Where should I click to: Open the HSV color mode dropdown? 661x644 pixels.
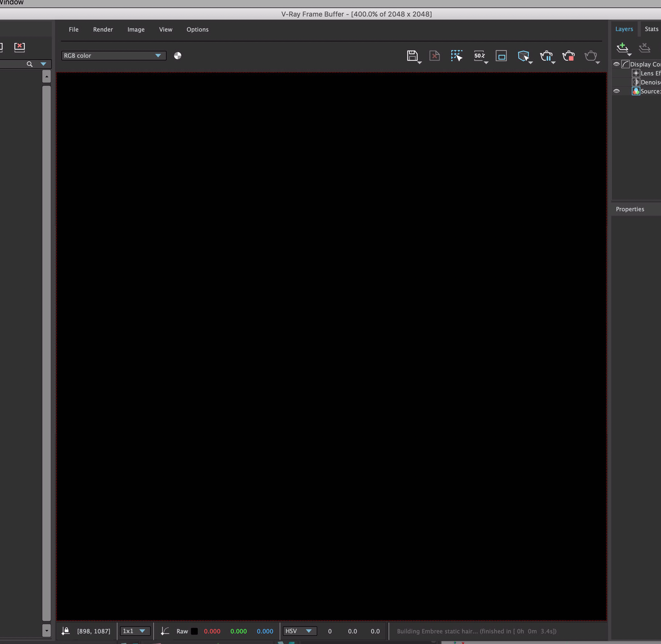click(x=299, y=631)
